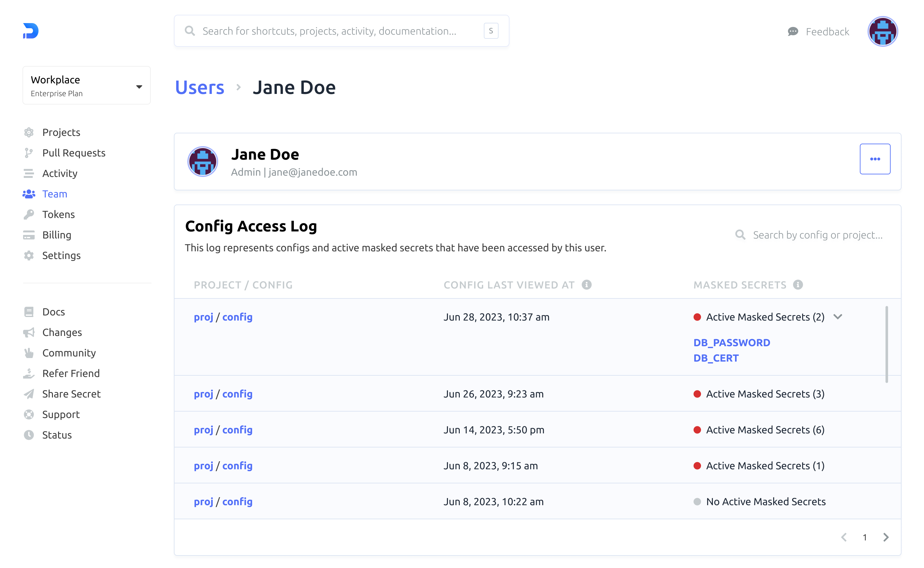Click the Doppler logo icon
This screenshot has width=924, height=568.
pos(31,31)
